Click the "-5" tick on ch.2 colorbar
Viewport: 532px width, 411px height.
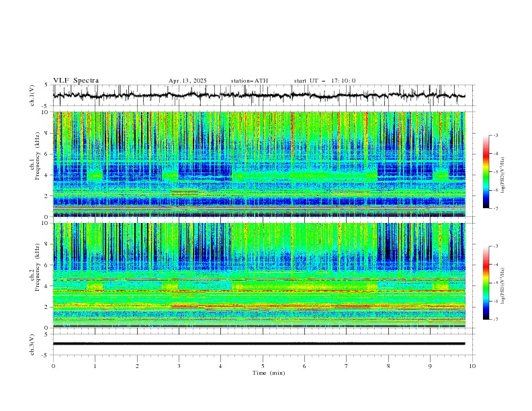(x=495, y=283)
